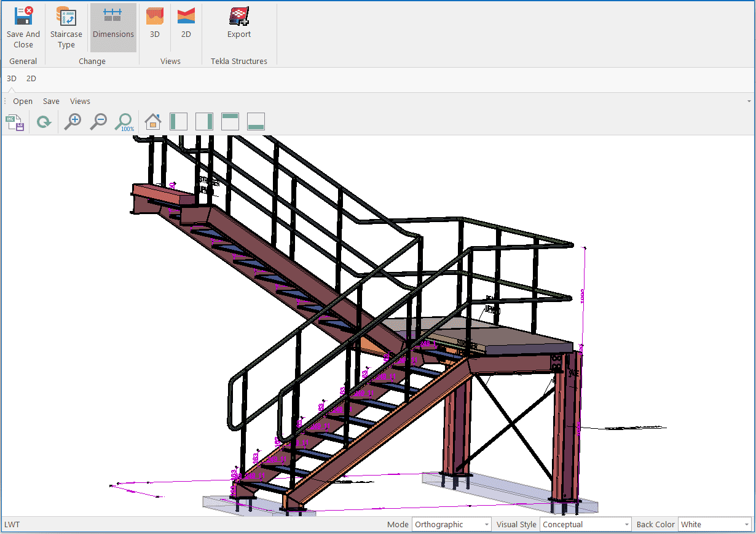The width and height of the screenshot is (756, 534).
Task: Click the home view icon
Action: pyautogui.click(x=152, y=122)
